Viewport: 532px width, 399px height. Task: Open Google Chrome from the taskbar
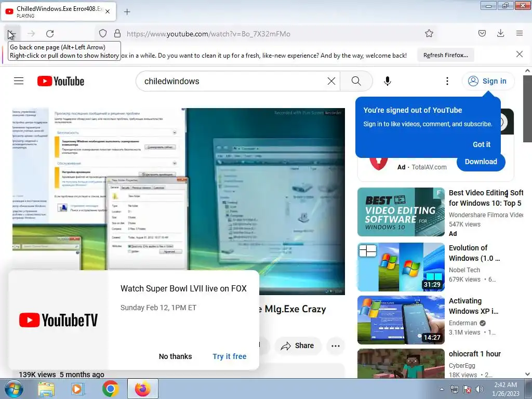pyautogui.click(x=110, y=389)
